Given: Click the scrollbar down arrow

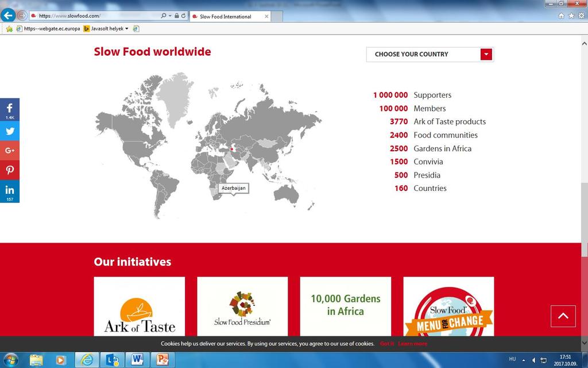Looking at the screenshot, I should click(x=584, y=343).
